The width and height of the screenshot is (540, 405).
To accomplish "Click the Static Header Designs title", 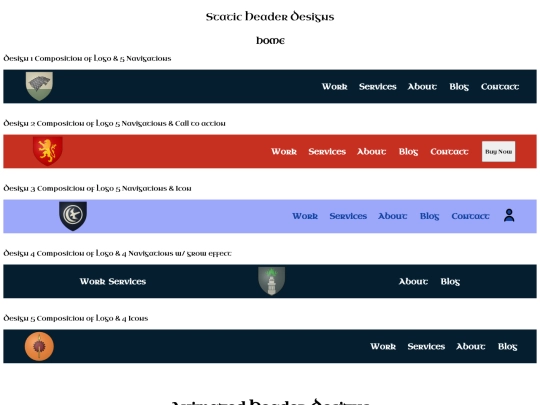I will pyautogui.click(x=270, y=17).
